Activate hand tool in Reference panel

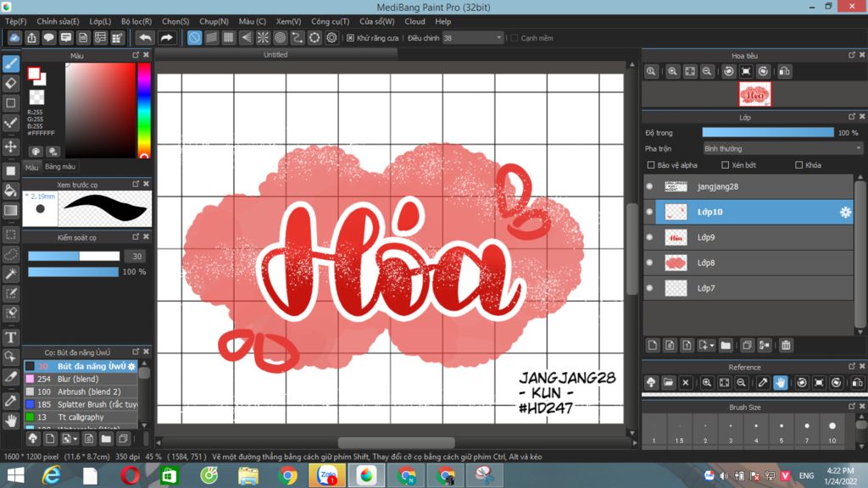780,382
